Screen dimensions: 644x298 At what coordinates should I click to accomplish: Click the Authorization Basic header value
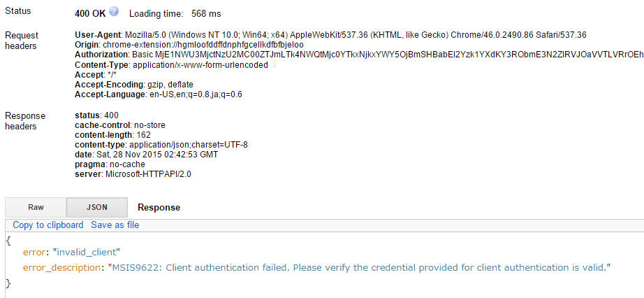[388, 55]
